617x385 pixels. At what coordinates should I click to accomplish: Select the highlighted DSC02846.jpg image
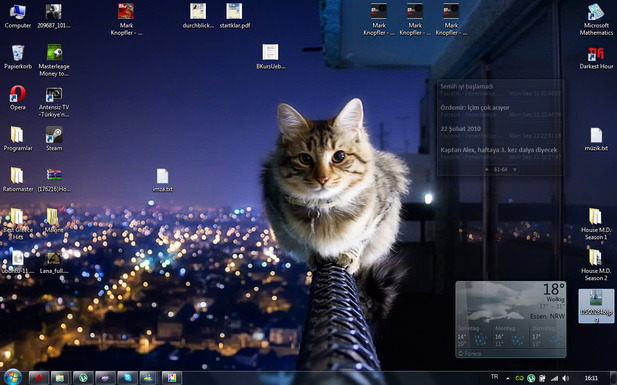(x=596, y=306)
